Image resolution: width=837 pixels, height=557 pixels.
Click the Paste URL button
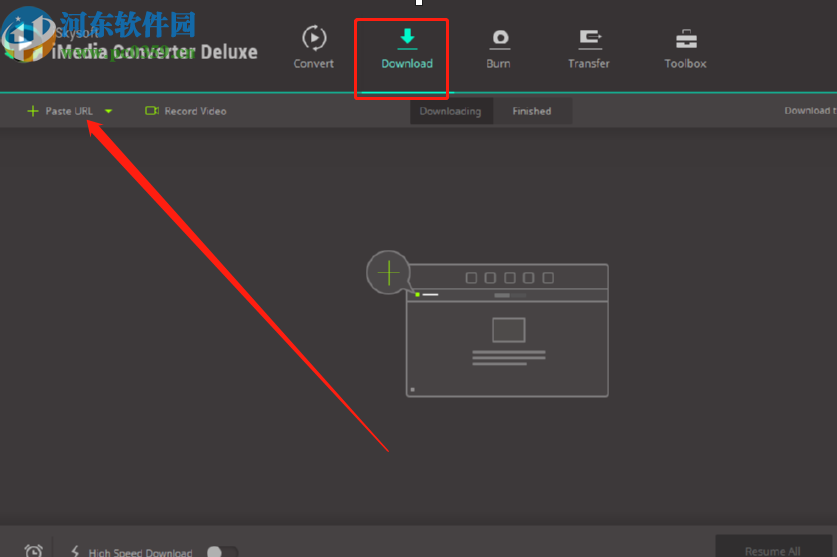61,111
